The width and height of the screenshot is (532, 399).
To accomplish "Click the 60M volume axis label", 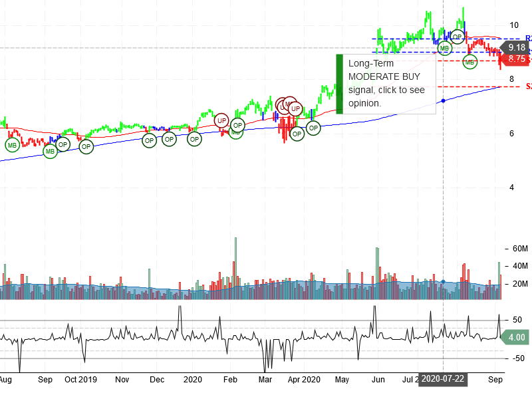I will pos(520,249).
